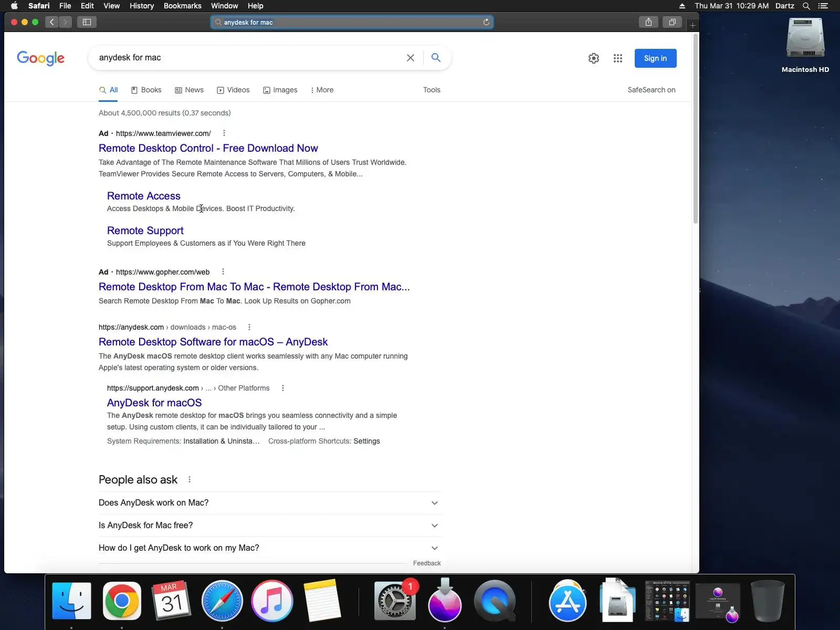Open "Remote Desktop Control - Free Download Now" ad
This screenshot has height=630, width=840.
[208, 148]
